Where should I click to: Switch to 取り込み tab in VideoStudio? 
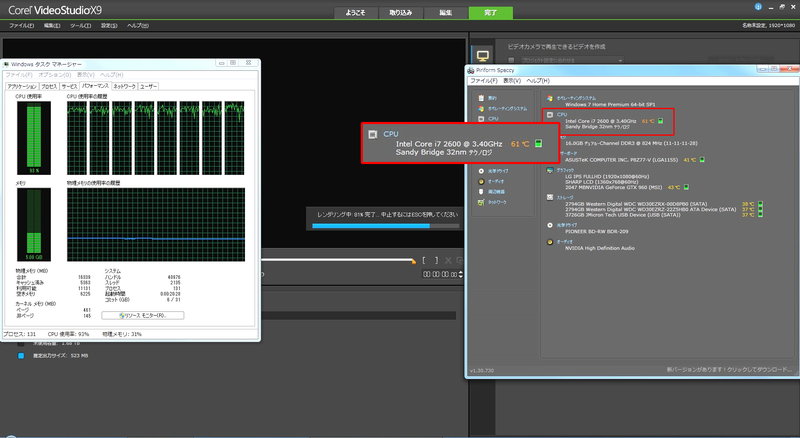(x=401, y=13)
